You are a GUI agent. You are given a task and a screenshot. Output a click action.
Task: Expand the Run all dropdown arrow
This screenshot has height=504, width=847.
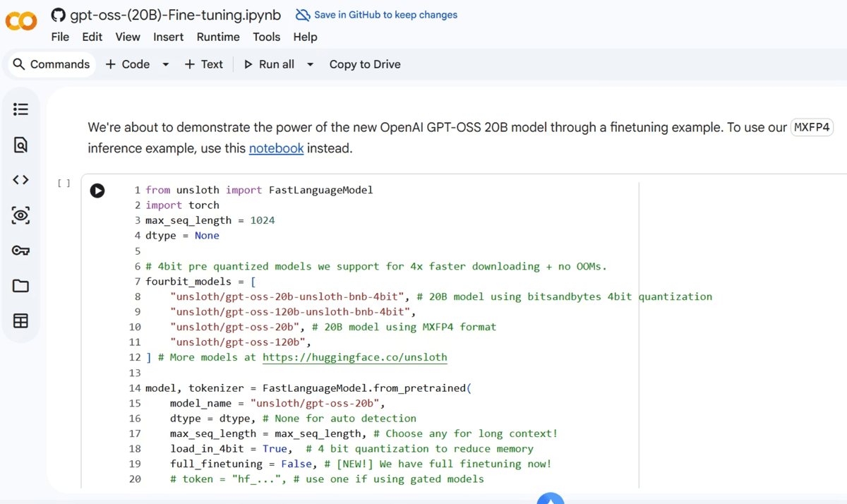[x=309, y=64]
